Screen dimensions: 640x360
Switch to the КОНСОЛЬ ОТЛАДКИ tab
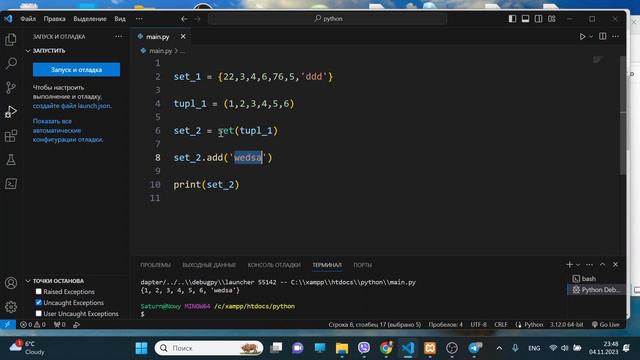coord(274,265)
